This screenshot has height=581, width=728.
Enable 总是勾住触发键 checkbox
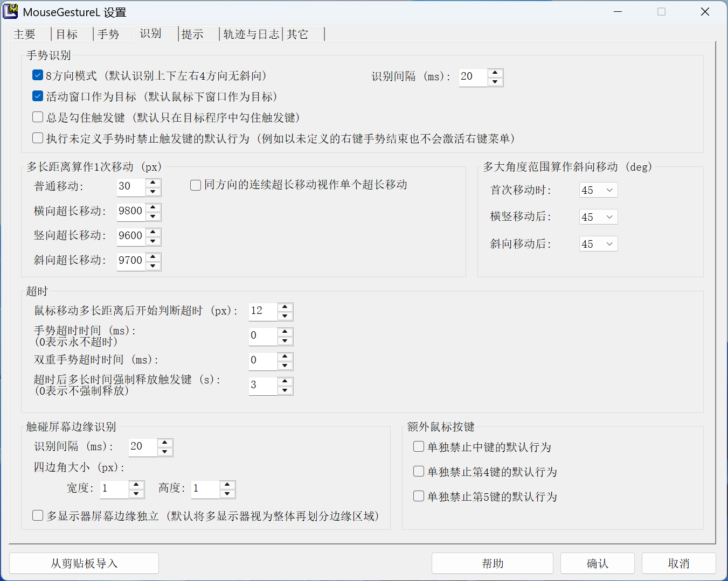point(38,117)
